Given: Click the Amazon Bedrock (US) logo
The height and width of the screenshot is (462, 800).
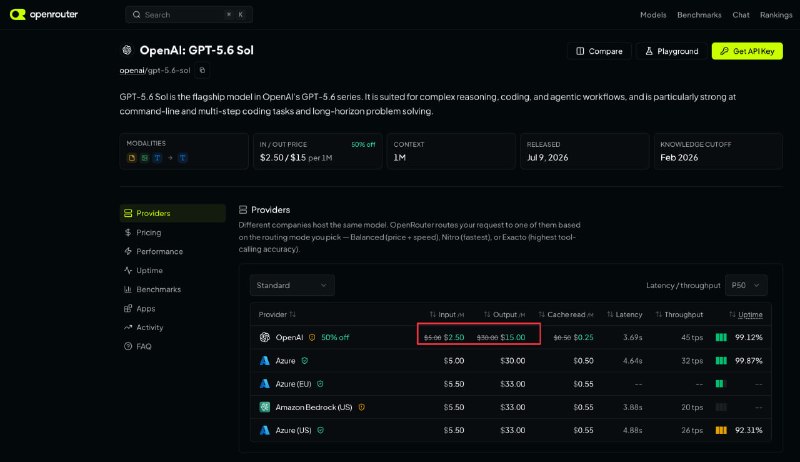Looking at the screenshot, I should [x=265, y=407].
